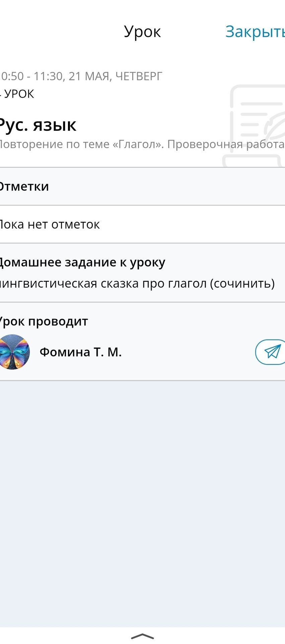
Task: Open Домашнее задание к уроку section
Action: (x=82, y=262)
